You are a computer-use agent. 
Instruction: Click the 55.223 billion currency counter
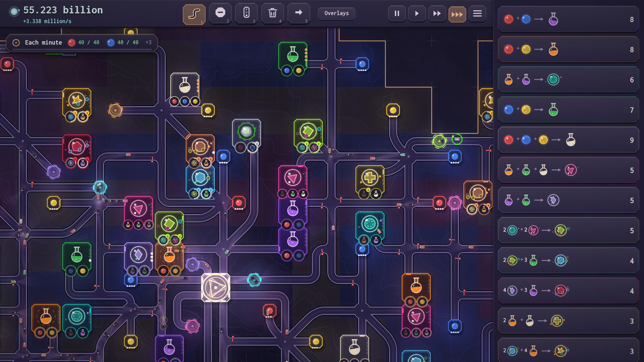click(x=63, y=10)
